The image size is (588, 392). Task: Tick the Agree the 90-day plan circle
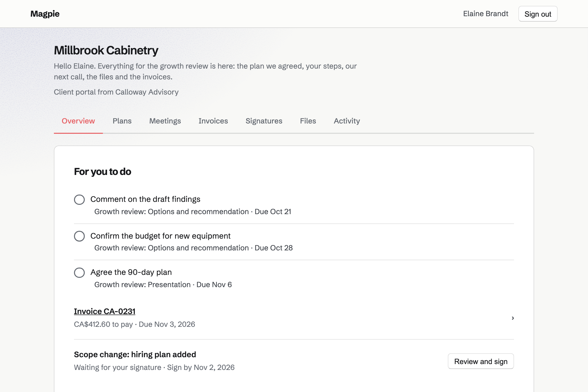(79, 272)
